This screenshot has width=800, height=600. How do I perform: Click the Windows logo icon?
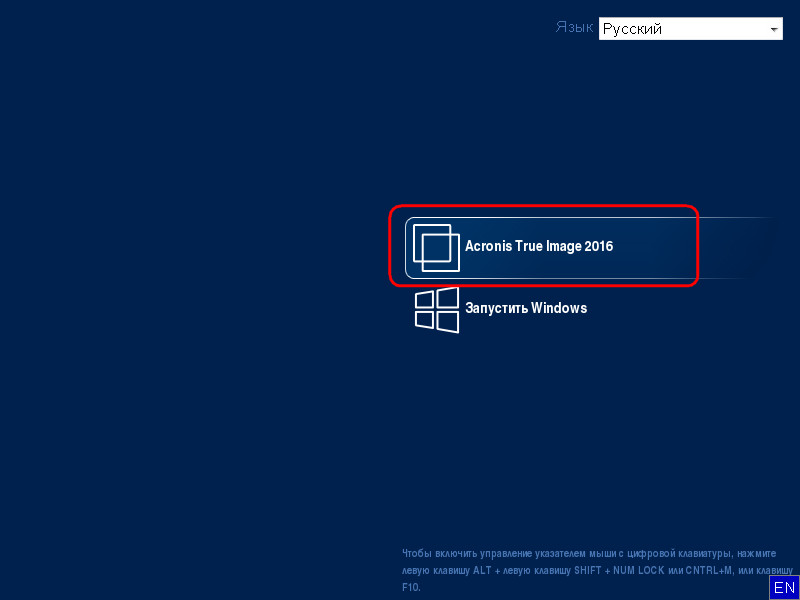click(437, 310)
